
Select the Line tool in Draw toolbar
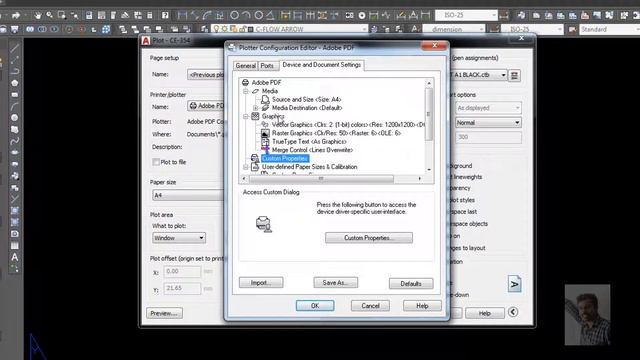tap(15, 49)
